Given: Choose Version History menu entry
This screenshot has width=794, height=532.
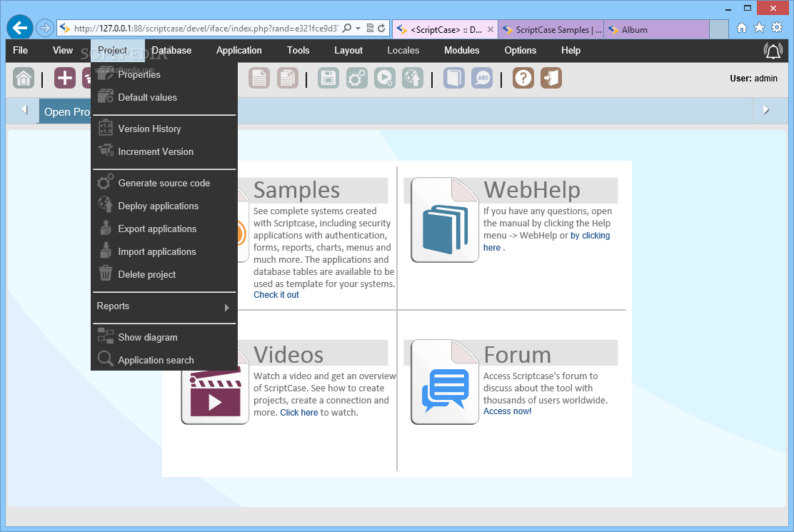Looking at the screenshot, I should pyautogui.click(x=164, y=129).
